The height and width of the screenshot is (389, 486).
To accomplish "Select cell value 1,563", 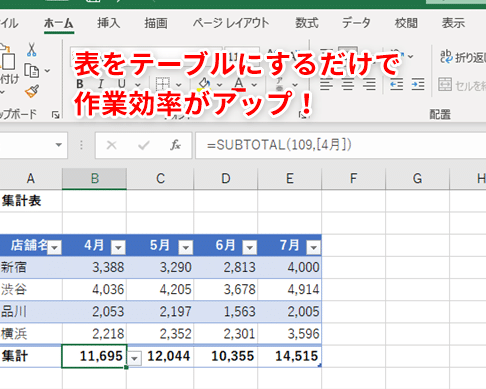I will click(226, 312).
